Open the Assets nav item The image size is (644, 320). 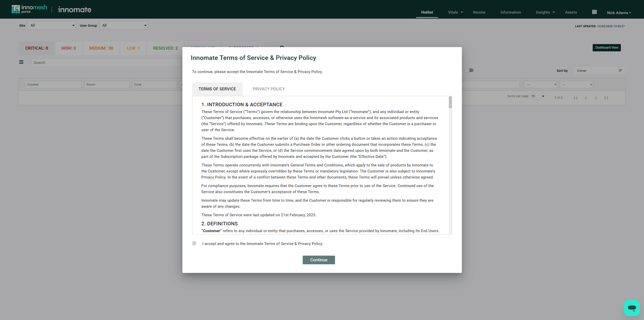[x=571, y=12]
